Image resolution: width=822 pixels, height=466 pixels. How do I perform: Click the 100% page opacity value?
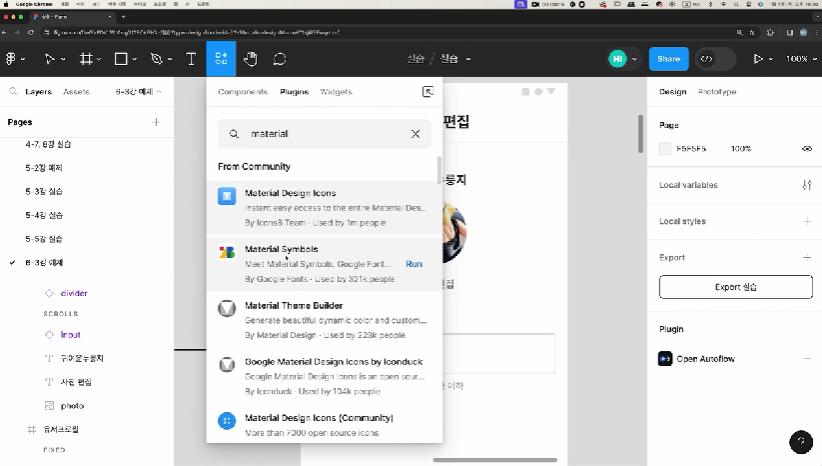pyautogui.click(x=740, y=149)
